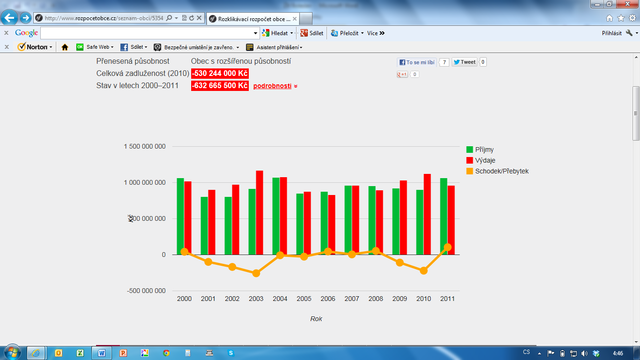640x360 pixels.
Task: Toggle the compatibility view icon
Action: [184, 18]
